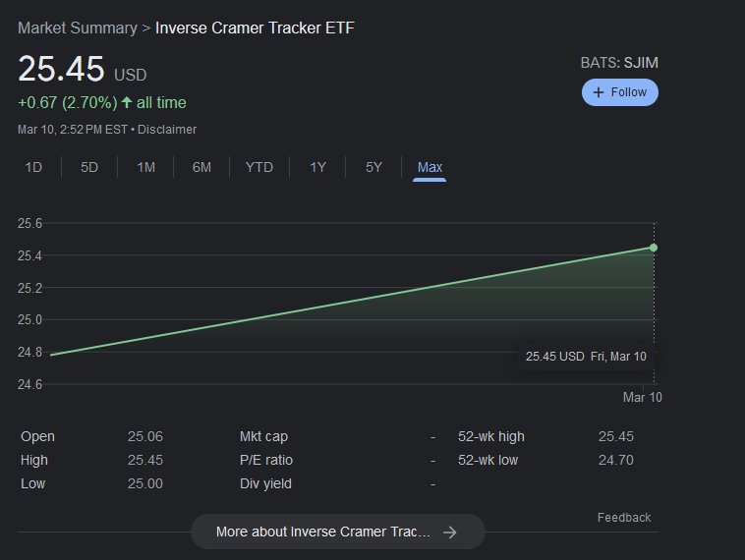Open More about Inverse Cramer Tracker
The image size is (745, 560).
(338, 532)
